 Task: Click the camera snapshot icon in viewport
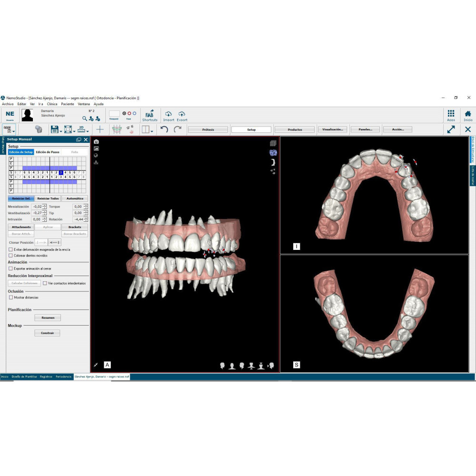[96, 142]
